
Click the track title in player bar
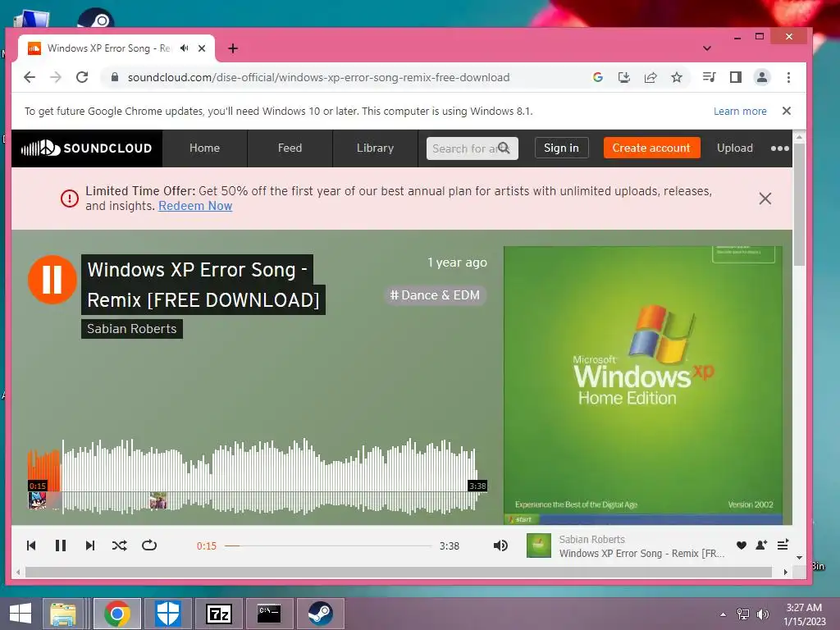[641, 554]
